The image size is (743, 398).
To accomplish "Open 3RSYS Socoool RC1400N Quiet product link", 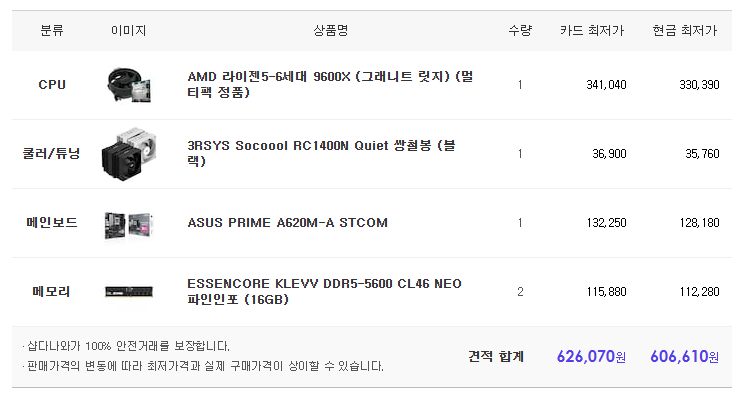I will (321, 153).
